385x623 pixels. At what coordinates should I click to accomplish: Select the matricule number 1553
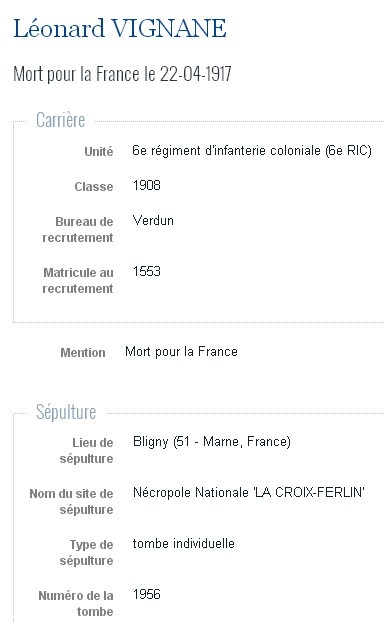point(147,271)
